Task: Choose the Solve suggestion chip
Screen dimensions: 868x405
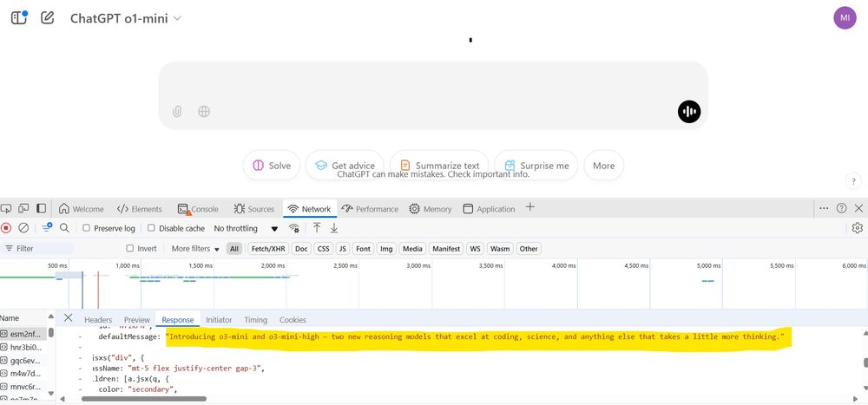Action: [x=271, y=166]
